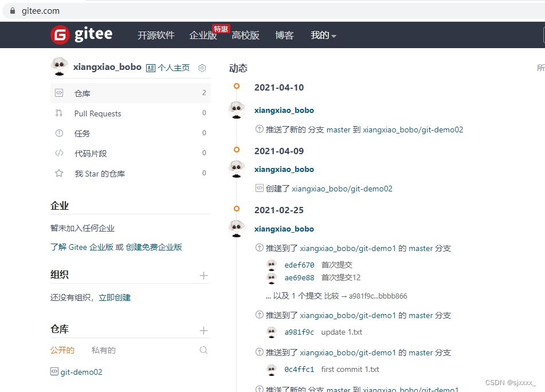Select the 任务 sidebar entry
This screenshot has width=545, height=392.
(x=131, y=133)
